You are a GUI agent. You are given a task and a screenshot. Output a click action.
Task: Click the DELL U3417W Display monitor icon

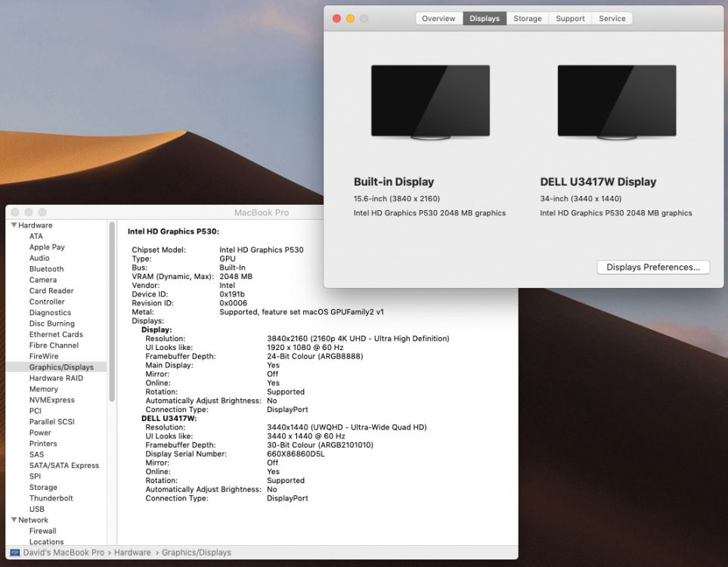click(617, 102)
